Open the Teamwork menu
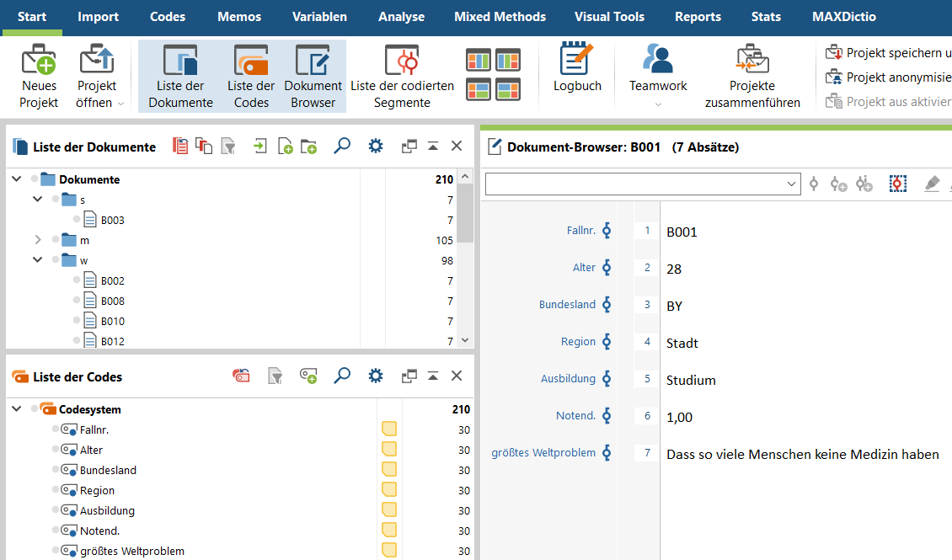Viewport: 952px width, 560px height. coord(658,75)
